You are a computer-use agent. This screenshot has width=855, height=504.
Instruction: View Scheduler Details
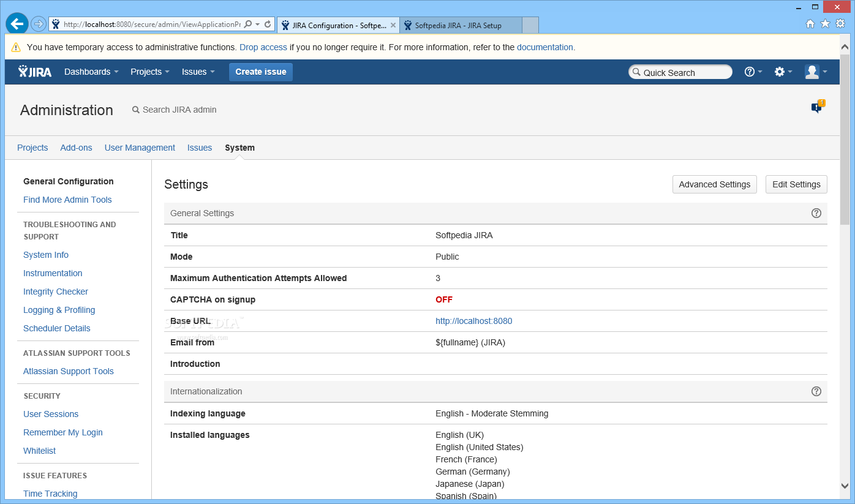[56, 328]
